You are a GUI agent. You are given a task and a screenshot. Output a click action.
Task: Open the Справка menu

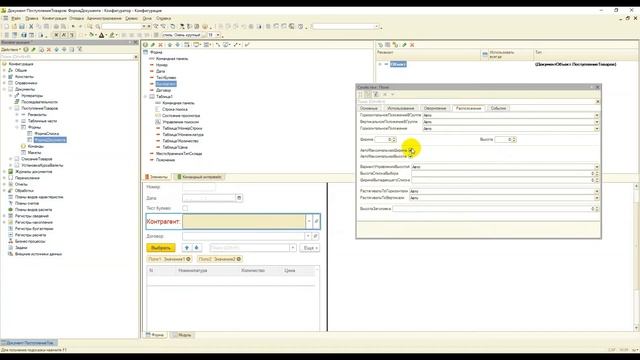pyautogui.click(x=163, y=18)
